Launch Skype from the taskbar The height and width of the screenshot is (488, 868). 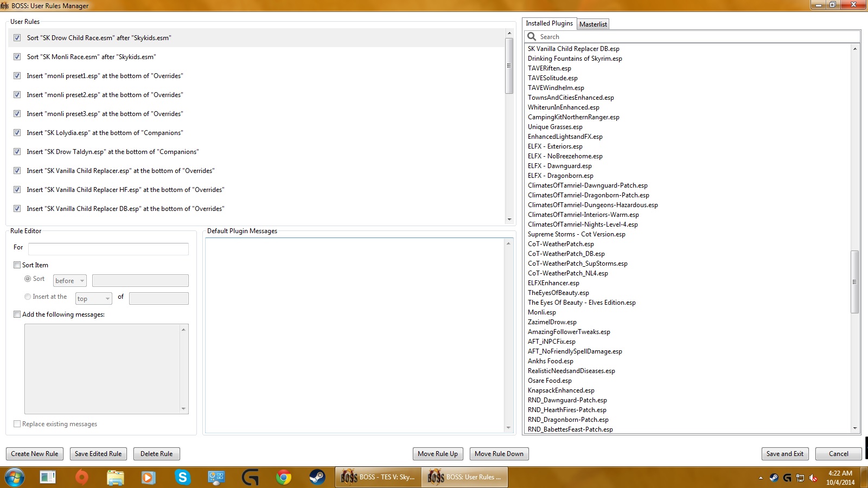[x=182, y=478]
